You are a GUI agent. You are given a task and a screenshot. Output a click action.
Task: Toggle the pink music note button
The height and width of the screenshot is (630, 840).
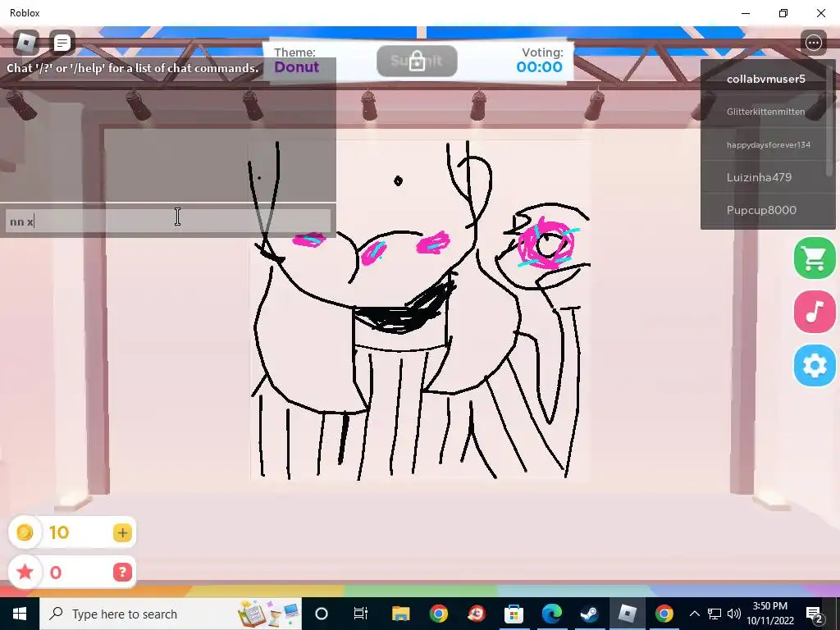815,312
